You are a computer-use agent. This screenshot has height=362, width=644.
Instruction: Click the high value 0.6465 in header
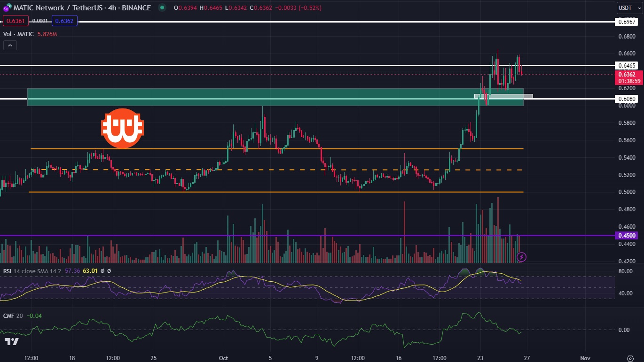point(213,8)
